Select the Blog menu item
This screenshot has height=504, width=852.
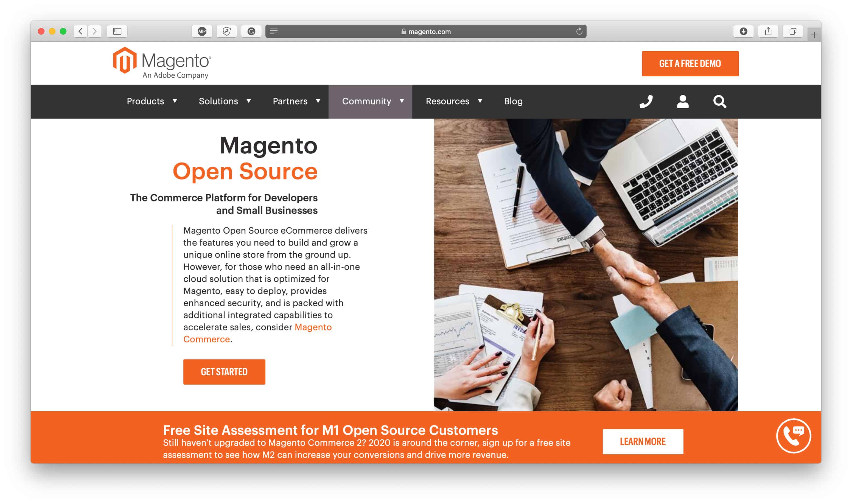[514, 101]
